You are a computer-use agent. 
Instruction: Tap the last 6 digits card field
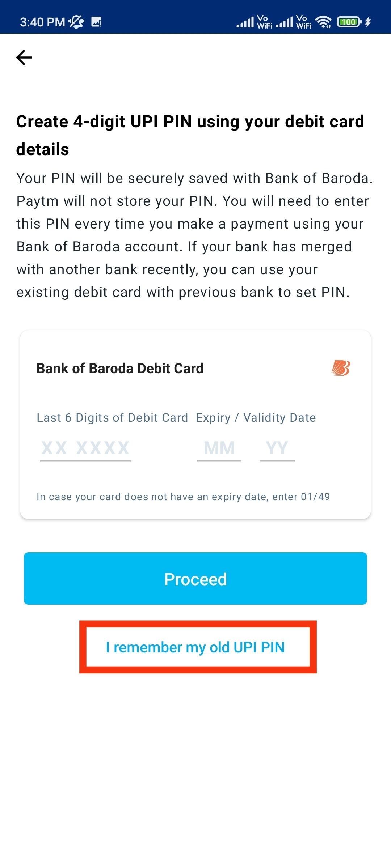coord(85,448)
